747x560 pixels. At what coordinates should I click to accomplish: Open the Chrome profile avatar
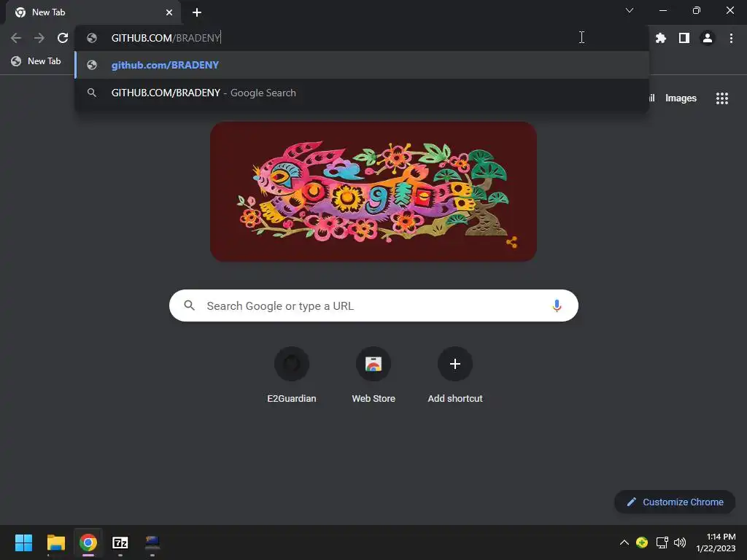[x=708, y=38]
